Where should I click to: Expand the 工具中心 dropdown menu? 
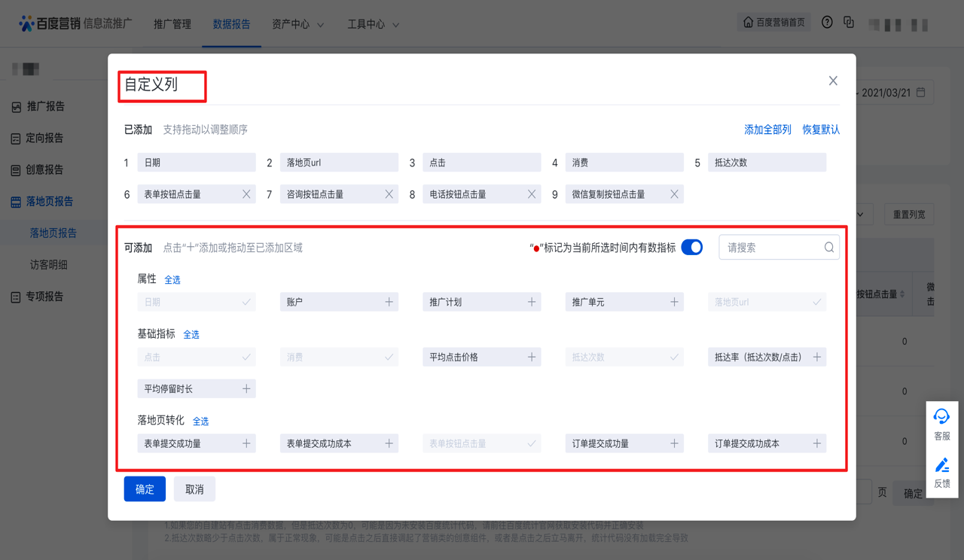click(373, 24)
